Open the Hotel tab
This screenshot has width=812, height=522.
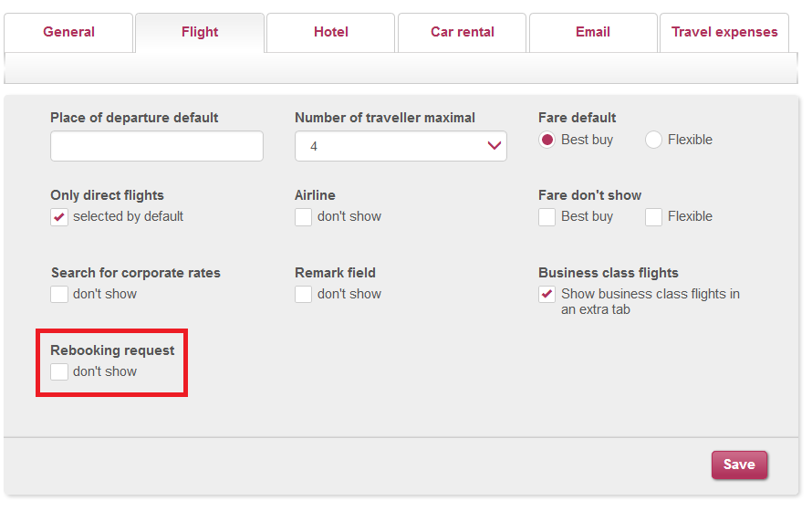tap(331, 32)
